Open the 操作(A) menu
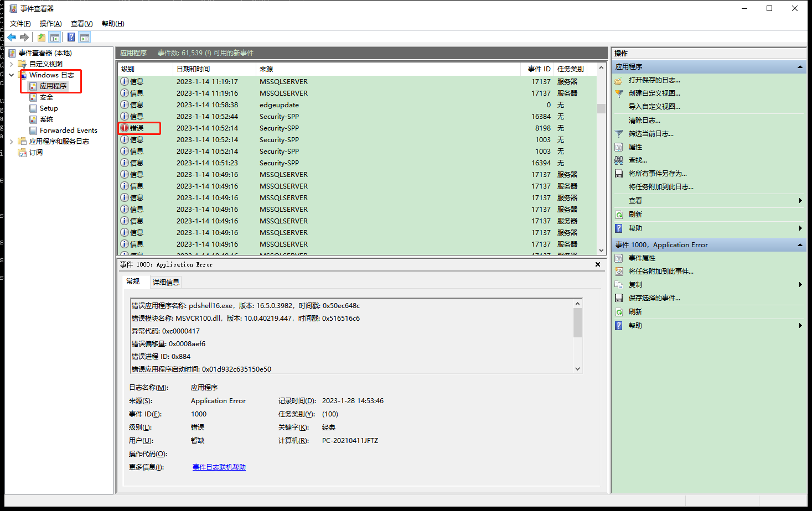812x511 pixels. pyautogui.click(x=51, y=24)
